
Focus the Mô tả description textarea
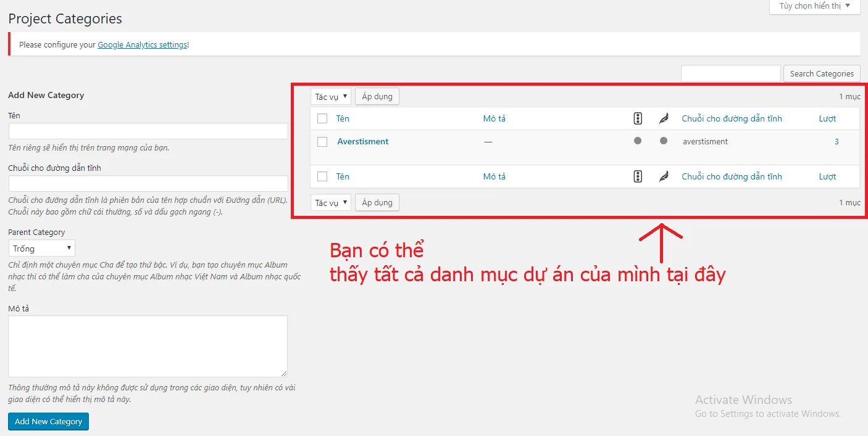coord(148,347)
